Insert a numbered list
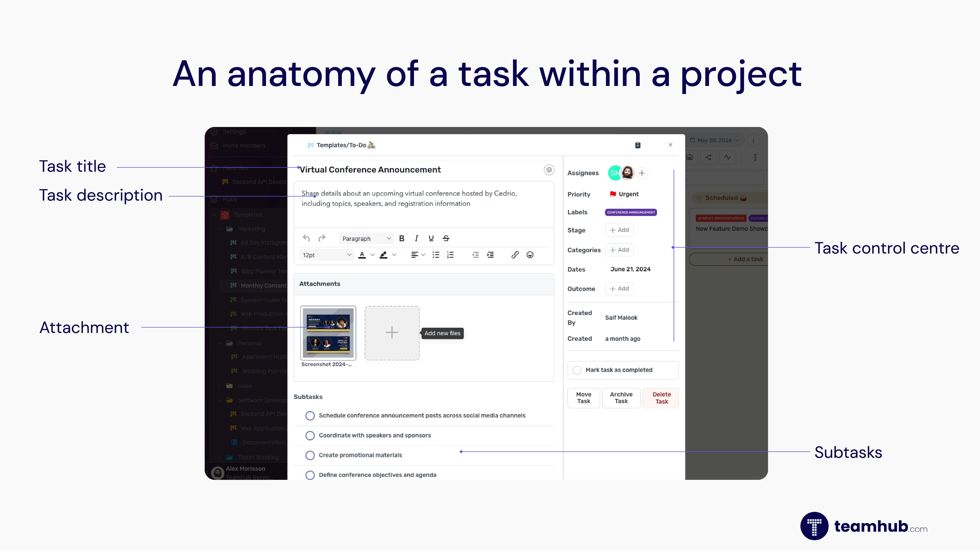980x551 pixels. [450, 255]
